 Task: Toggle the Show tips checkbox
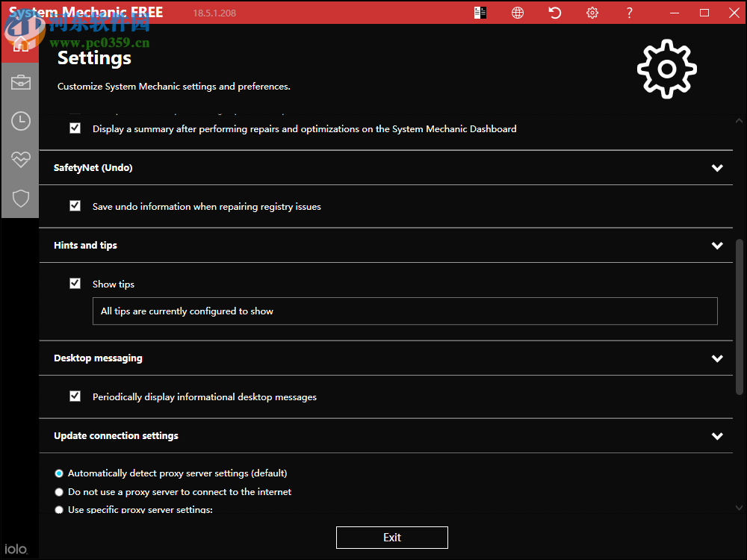75,283
